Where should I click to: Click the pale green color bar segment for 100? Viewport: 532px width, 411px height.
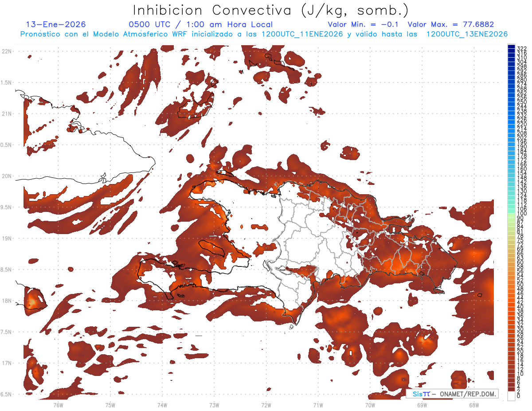point(511,215)
